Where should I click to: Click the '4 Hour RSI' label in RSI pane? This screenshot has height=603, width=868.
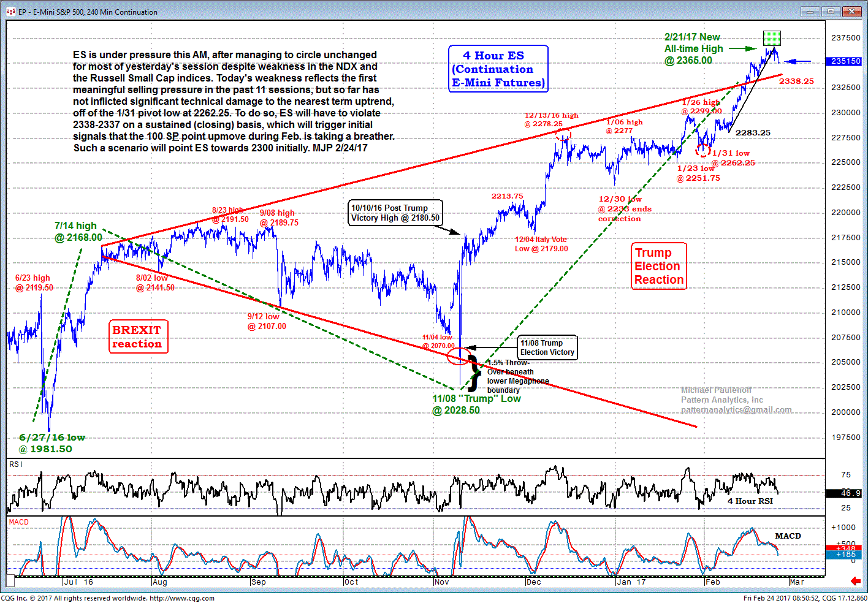point(750,501)
